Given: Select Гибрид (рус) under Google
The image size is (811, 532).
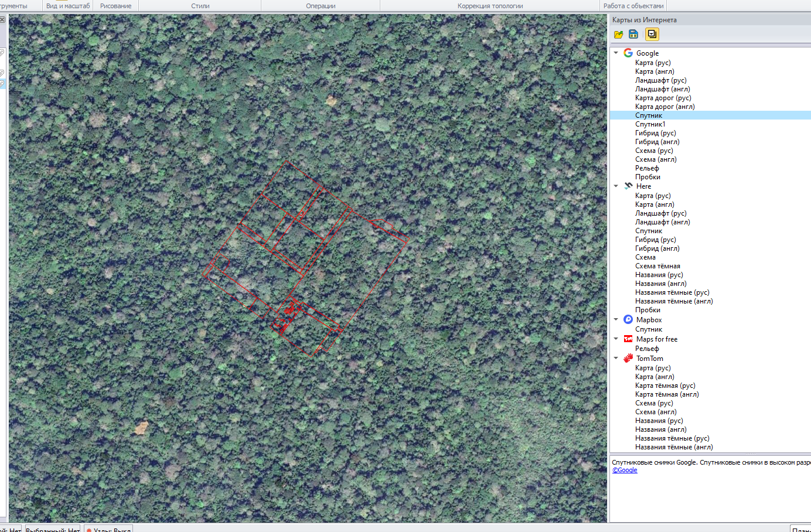Looking at the screenshot, I should (x=655, y=133).
